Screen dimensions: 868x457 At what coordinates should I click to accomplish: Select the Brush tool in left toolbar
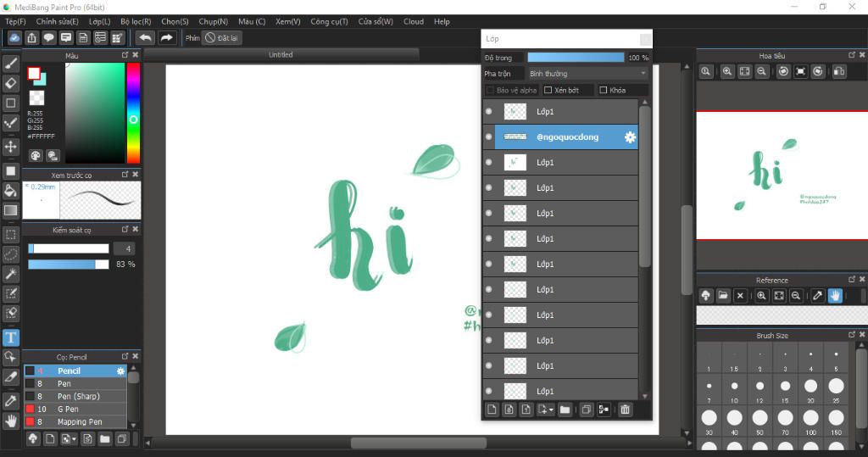pyautogui.click(x=10, y=64)
